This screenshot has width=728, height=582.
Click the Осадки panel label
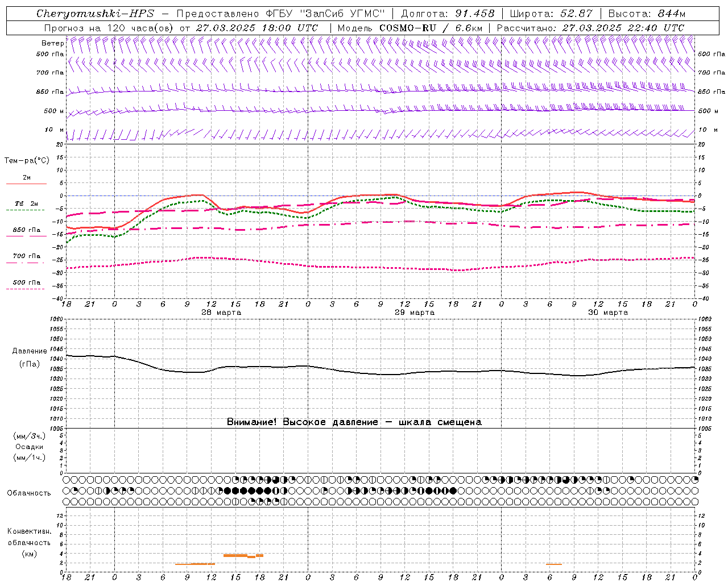[x=30, y=447]
